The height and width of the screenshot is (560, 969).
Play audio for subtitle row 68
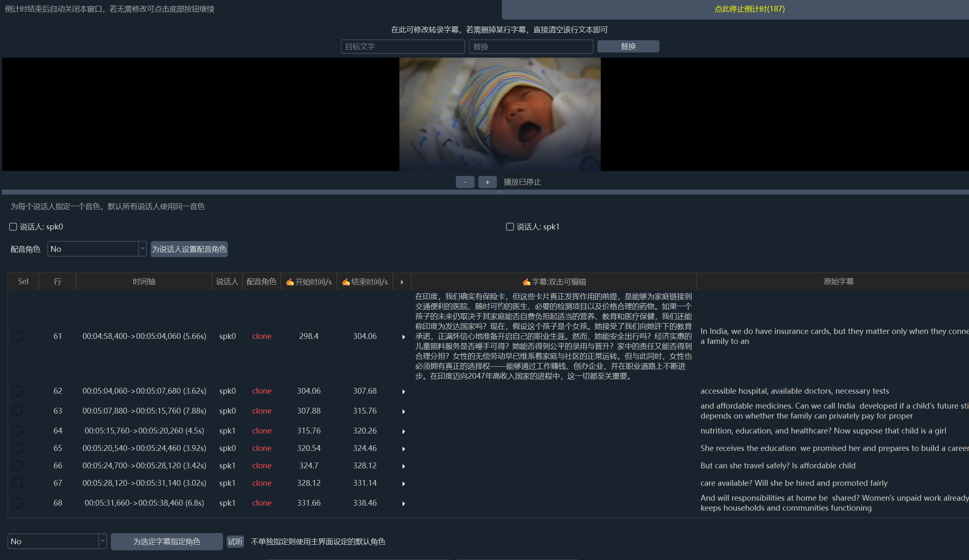[403, 503]
